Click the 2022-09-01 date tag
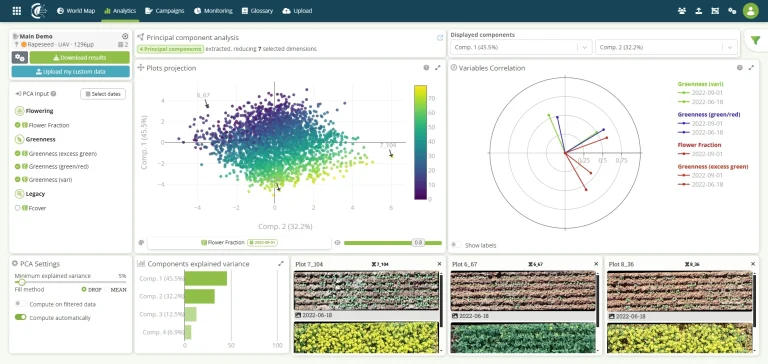Viewport: 768px width, 364px height. pyautogui.click(x=263, y=243)
